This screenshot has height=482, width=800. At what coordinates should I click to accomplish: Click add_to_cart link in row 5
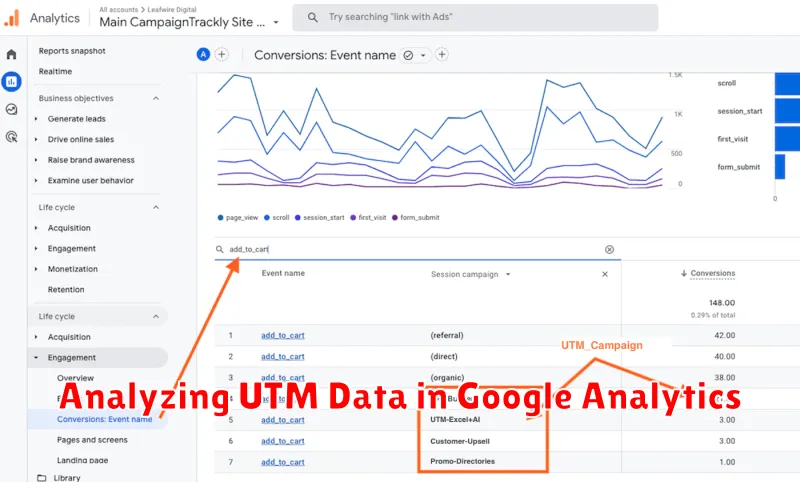click(283, 420)
